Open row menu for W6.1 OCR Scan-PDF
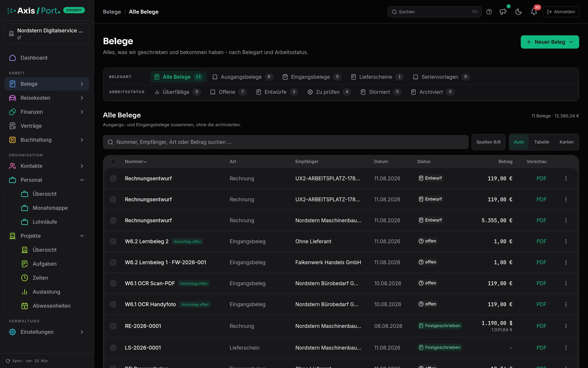Viewport: 588px width, 368px height. (x=566, y=283)
